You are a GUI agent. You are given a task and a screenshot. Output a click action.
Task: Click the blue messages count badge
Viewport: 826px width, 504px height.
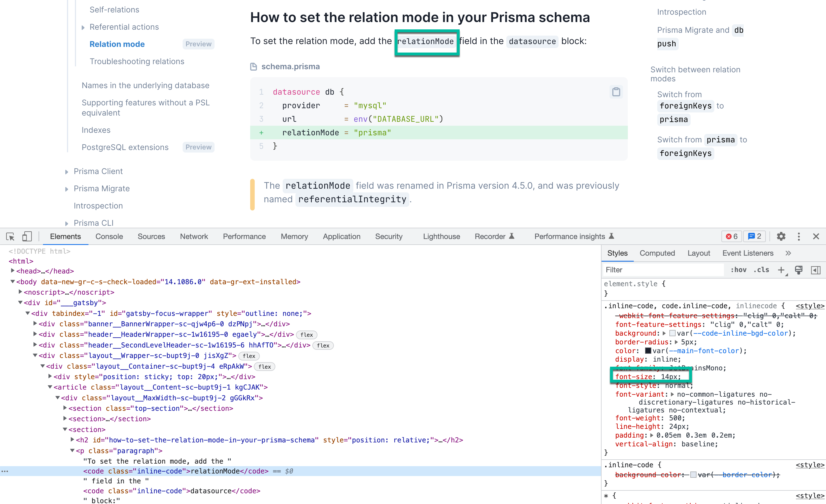(754, 236)
